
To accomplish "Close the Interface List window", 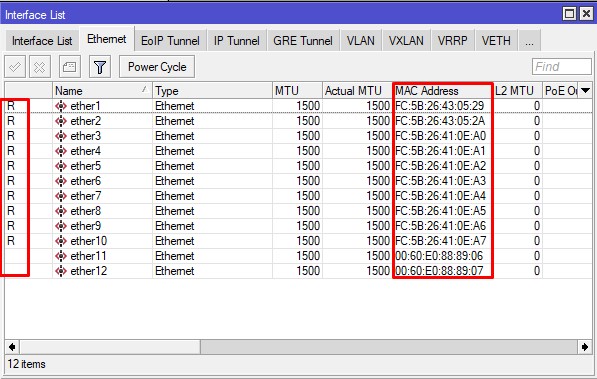I will point(586,14).
